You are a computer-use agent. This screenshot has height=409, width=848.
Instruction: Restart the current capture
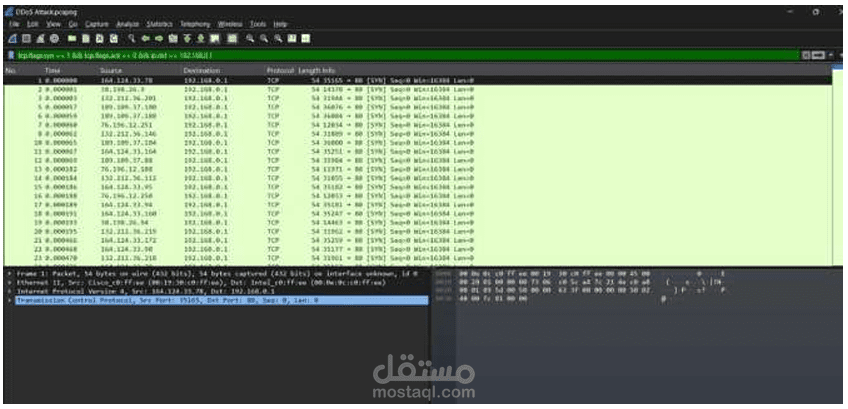(41, 38)
